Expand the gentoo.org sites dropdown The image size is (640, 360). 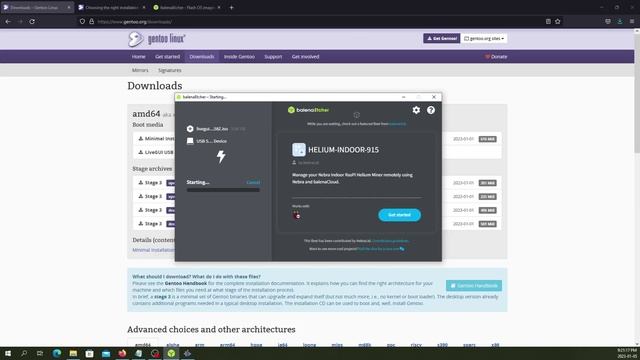tap(484, 38)
